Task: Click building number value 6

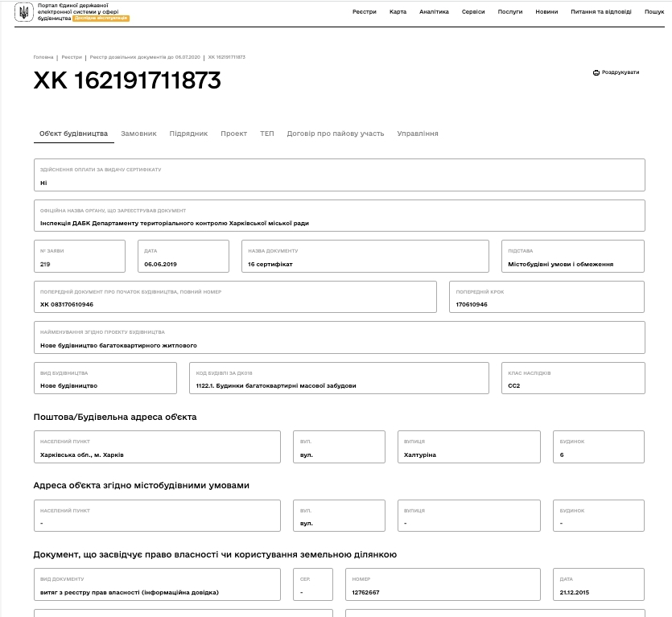Action: [x=562, y=455]
